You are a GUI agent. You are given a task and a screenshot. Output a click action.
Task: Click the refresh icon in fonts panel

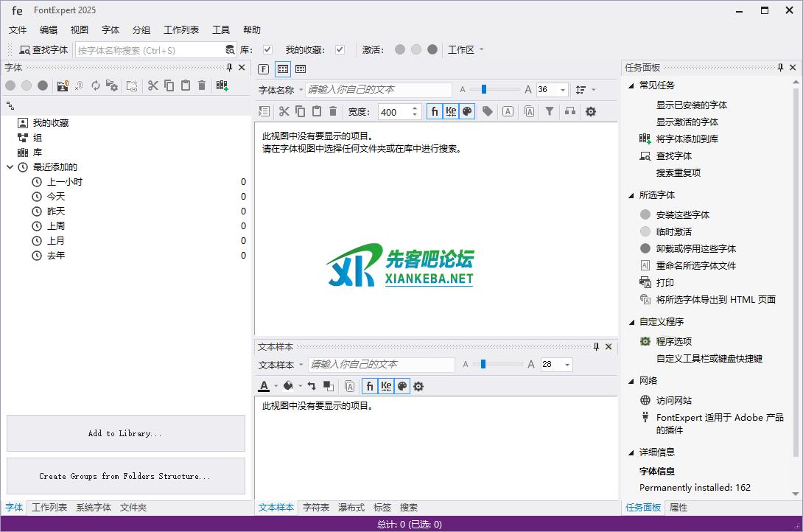95,85
